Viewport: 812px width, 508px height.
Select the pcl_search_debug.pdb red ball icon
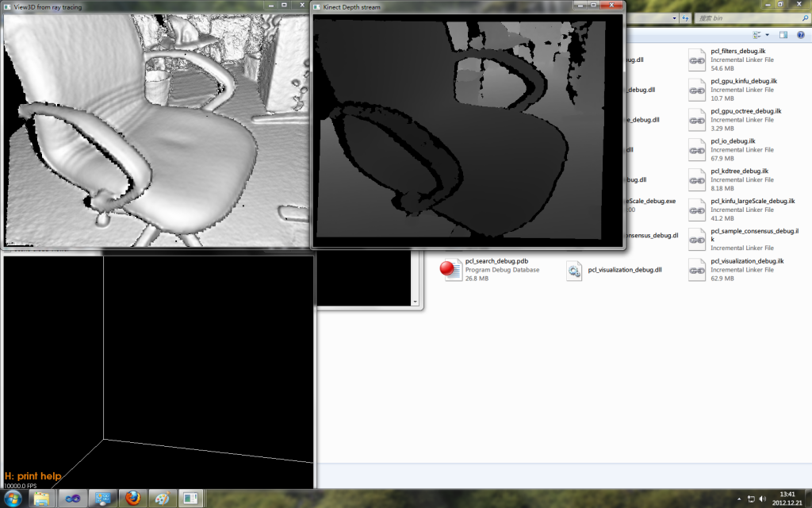point(450,270)
